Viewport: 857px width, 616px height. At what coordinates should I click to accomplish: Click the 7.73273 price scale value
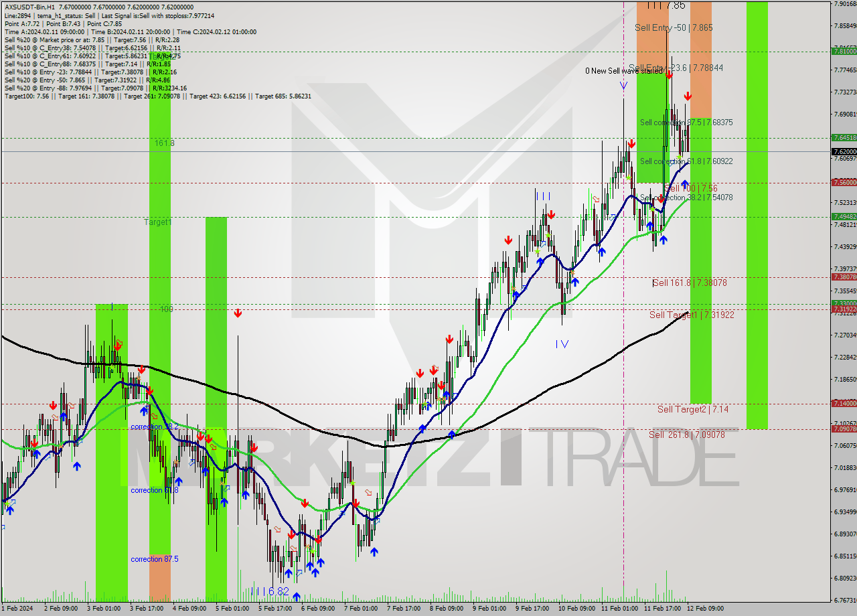(845, 92)
